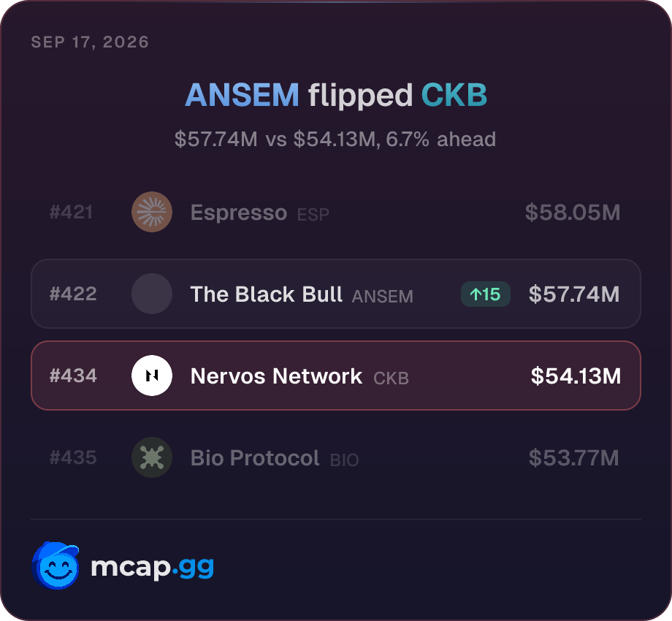
Task: Click the Bio Protocol name text
Action: coord(255,458)
